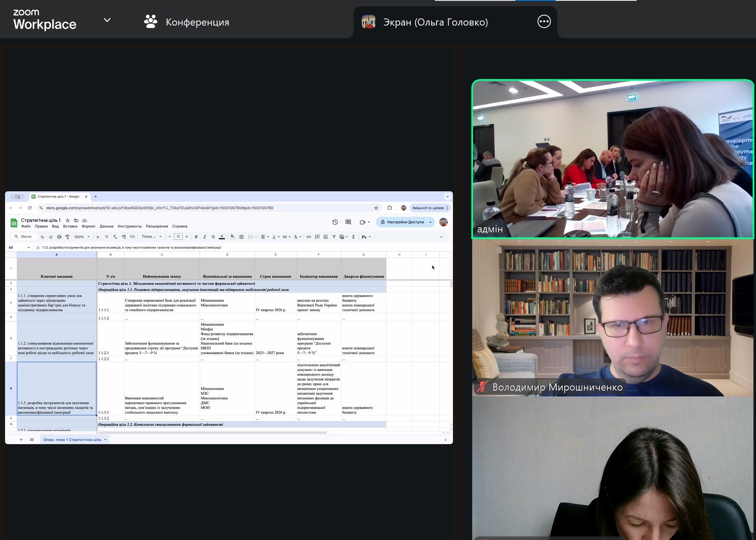Click the print icon in Sheets
This screenshot has height=540, width=756.
pos(59,237)
